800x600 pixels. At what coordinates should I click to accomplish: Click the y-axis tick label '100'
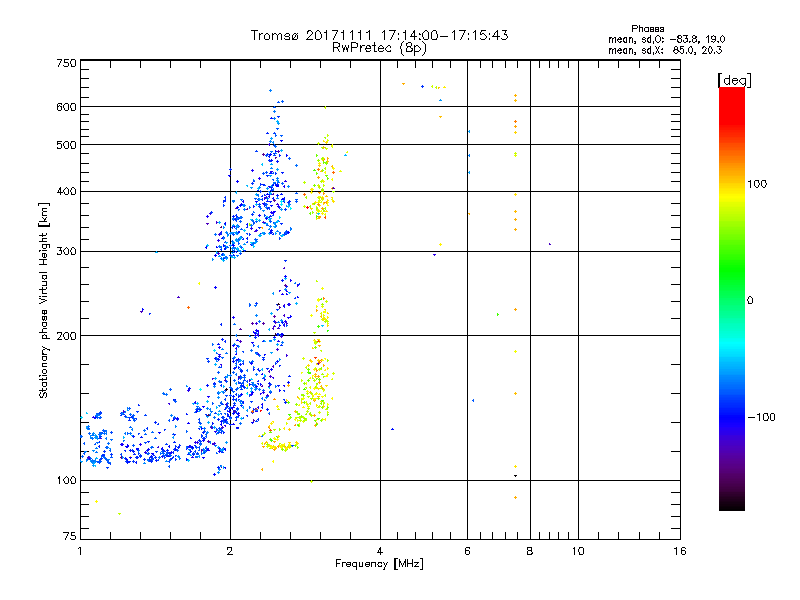click(x=66, y=480)
